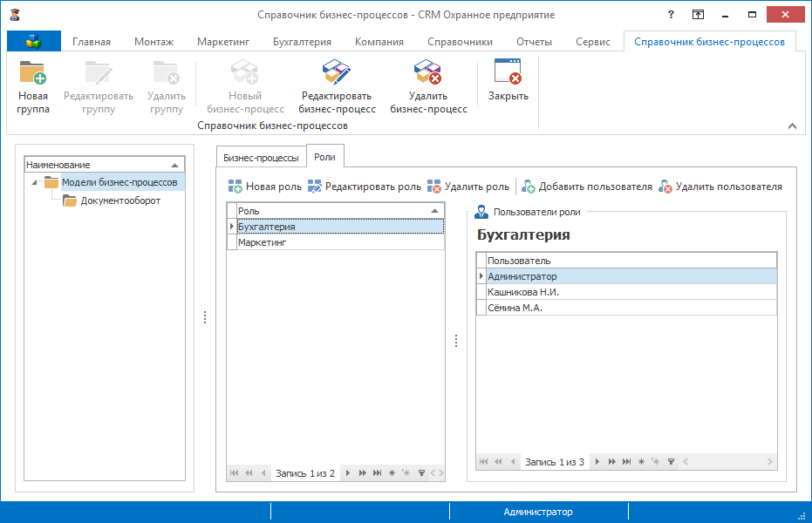The image size is (812, 523).
Task: Click splitter dots between roles and users
Action: pyautogui.click(x=456, y=341)
